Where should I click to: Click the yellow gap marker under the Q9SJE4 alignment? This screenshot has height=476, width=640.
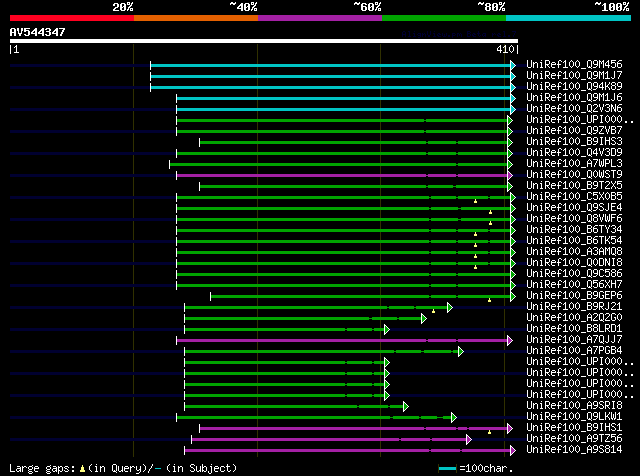tap(491, 212)
